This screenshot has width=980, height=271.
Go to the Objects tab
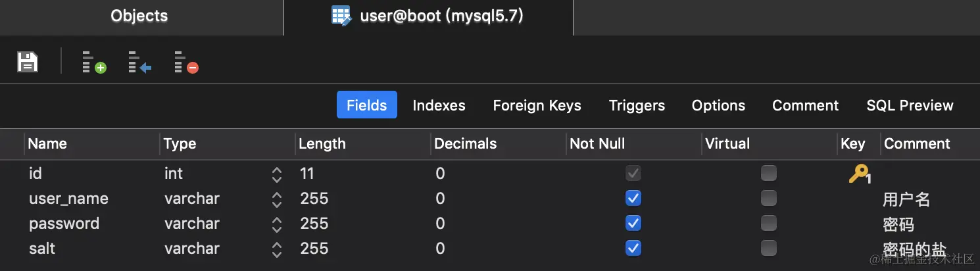point(139,16)
